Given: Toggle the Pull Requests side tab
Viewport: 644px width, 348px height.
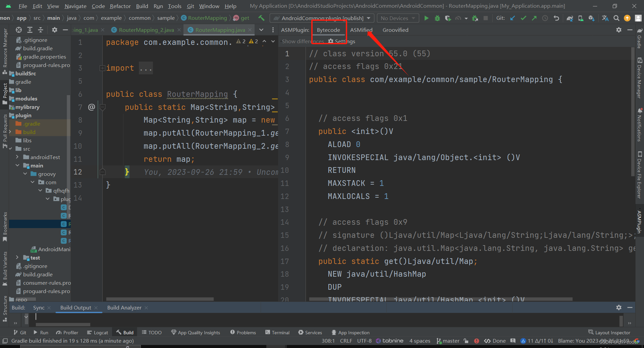Looking at the screenshot, I should tap(5, 131).
